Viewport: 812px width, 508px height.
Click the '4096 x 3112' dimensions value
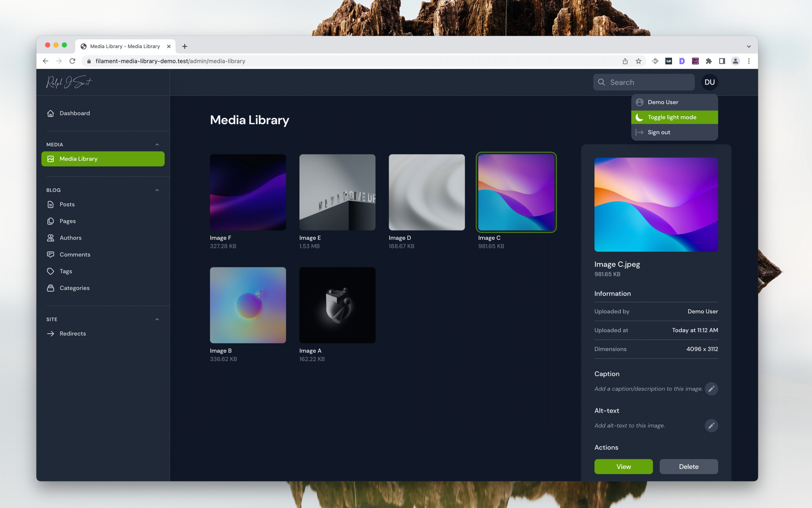click(x=702, y=349)
